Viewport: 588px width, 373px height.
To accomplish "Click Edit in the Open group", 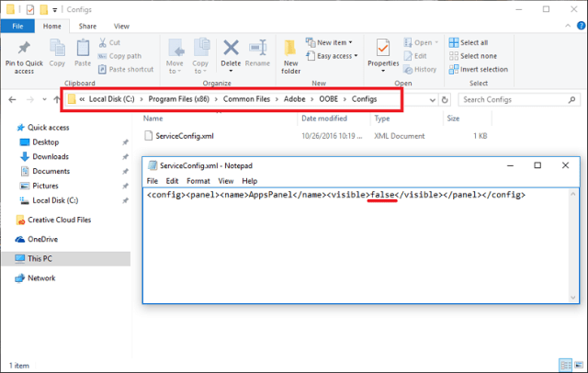I will point(415,56).
